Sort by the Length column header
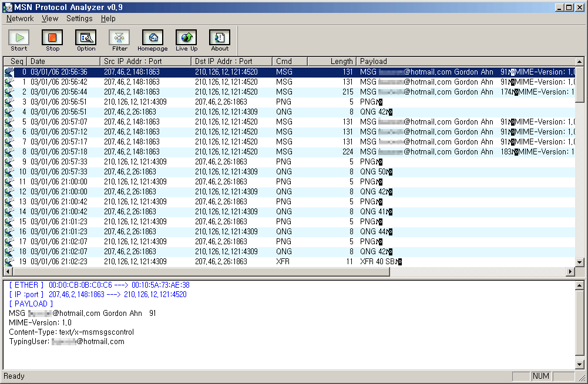 [331, 61]
